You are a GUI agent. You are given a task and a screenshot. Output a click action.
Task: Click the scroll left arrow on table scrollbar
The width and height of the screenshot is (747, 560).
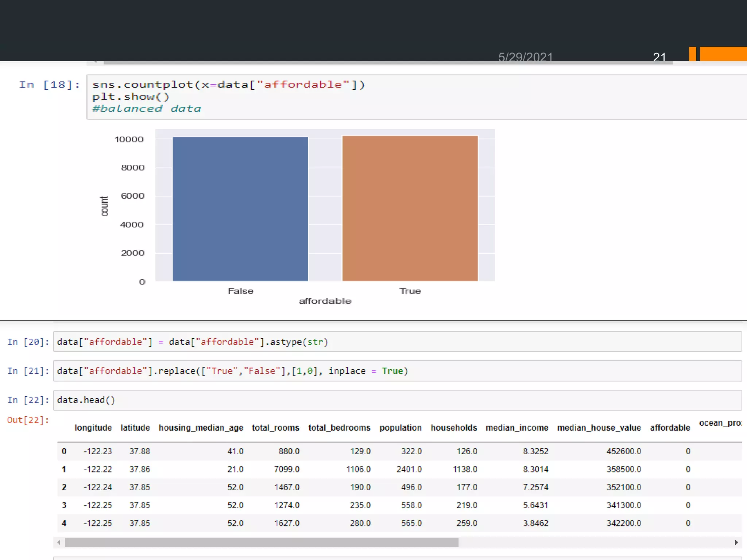coord(59,542)
